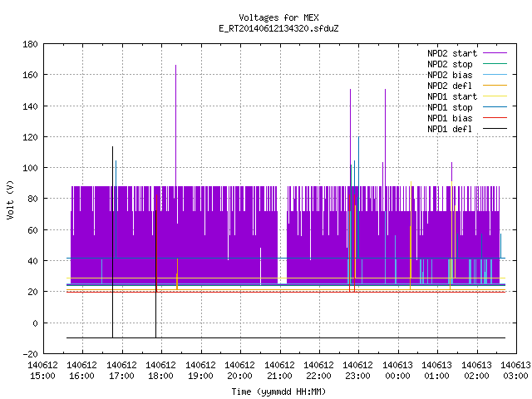Click the y-axis value 160

[x=30, y=75]
